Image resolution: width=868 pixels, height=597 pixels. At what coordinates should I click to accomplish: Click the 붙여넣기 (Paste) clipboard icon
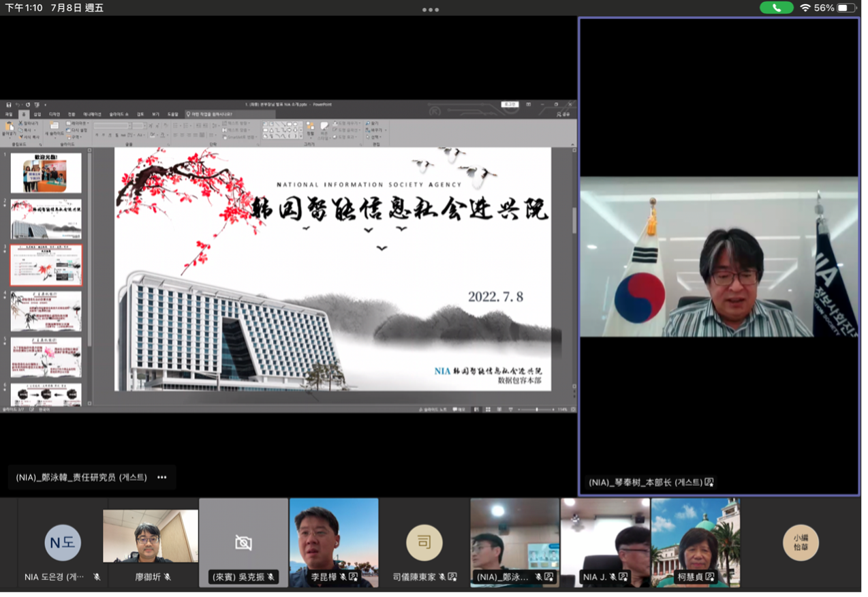10,126
